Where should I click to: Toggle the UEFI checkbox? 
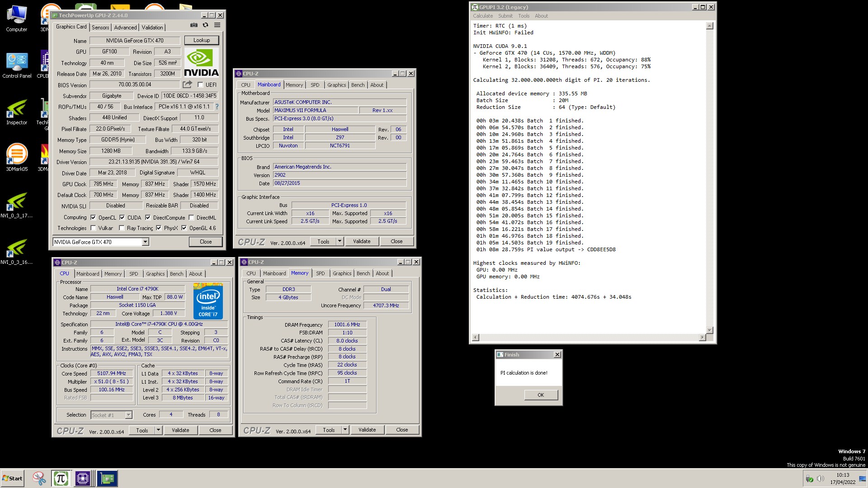[x=200, y=84]
